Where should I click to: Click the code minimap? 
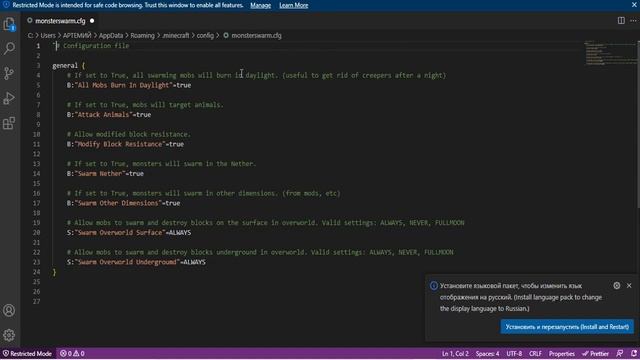[x=610, y=53]
